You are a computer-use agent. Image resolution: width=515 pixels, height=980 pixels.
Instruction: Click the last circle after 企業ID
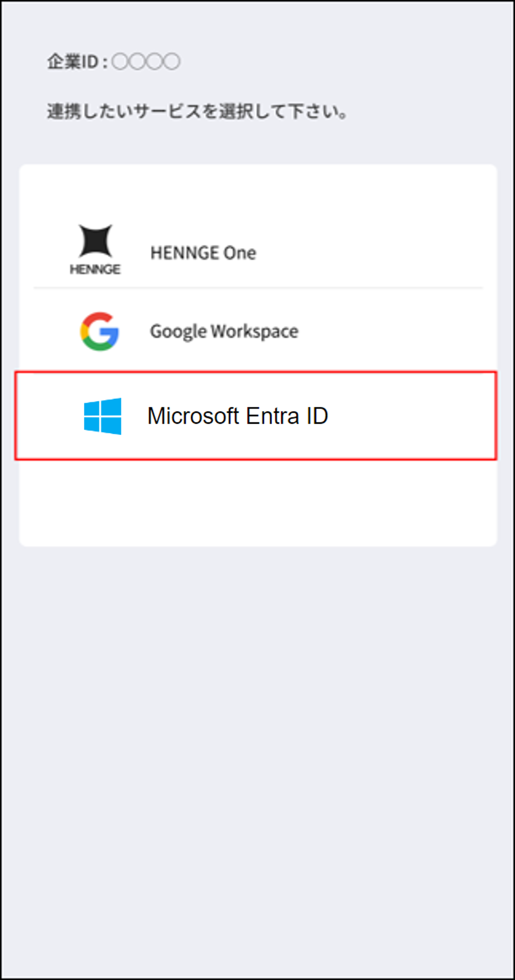[172, 62]
